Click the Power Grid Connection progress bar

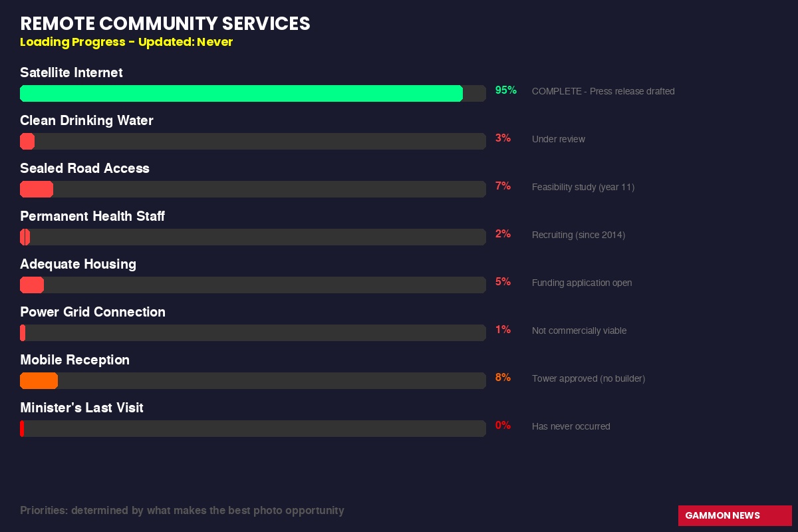253,333
